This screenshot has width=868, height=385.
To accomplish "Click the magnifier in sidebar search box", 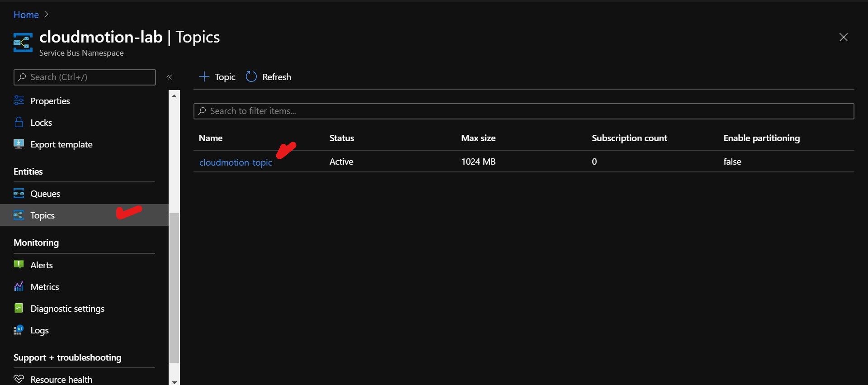I will 22,77.
